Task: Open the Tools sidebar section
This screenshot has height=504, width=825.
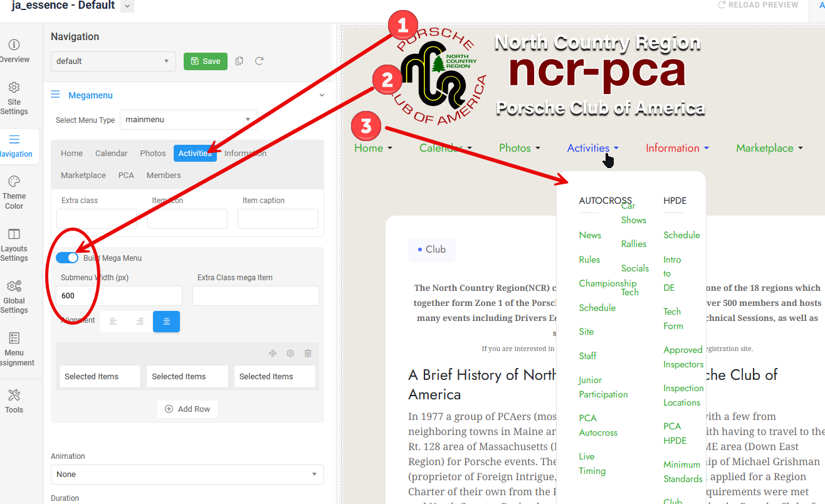Action: click(14, 402)
